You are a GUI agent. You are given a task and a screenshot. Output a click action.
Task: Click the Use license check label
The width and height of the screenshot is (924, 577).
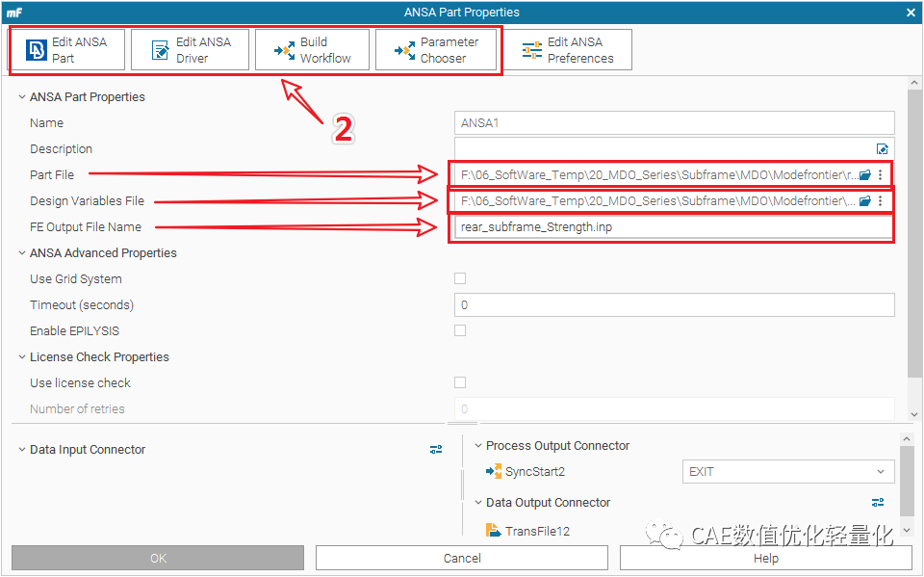(x=80, y=382)
